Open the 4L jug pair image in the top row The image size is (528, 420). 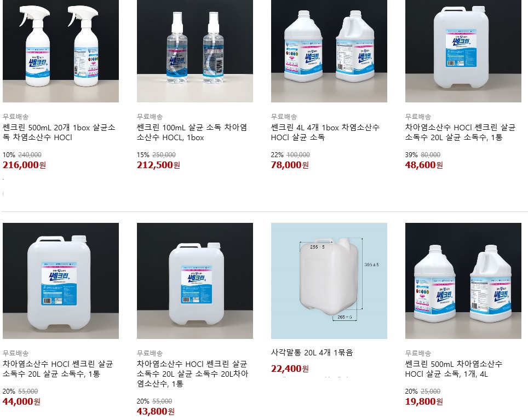click(329, 51)
